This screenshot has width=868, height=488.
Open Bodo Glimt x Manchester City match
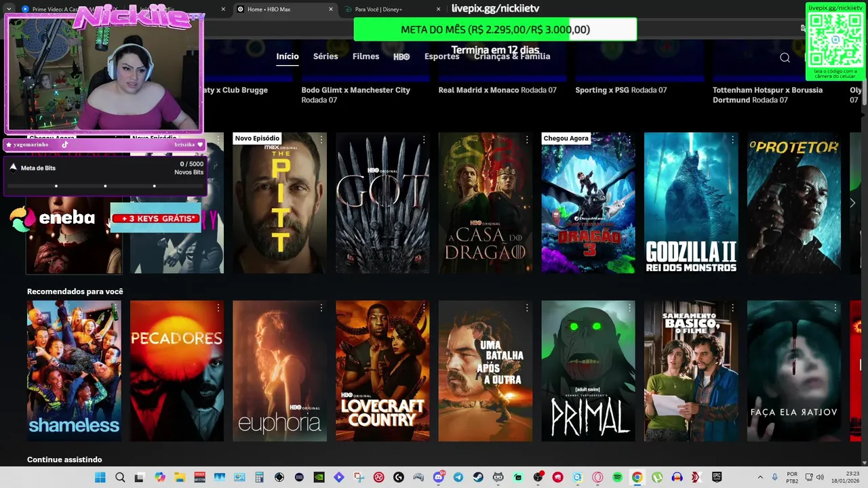355,94
